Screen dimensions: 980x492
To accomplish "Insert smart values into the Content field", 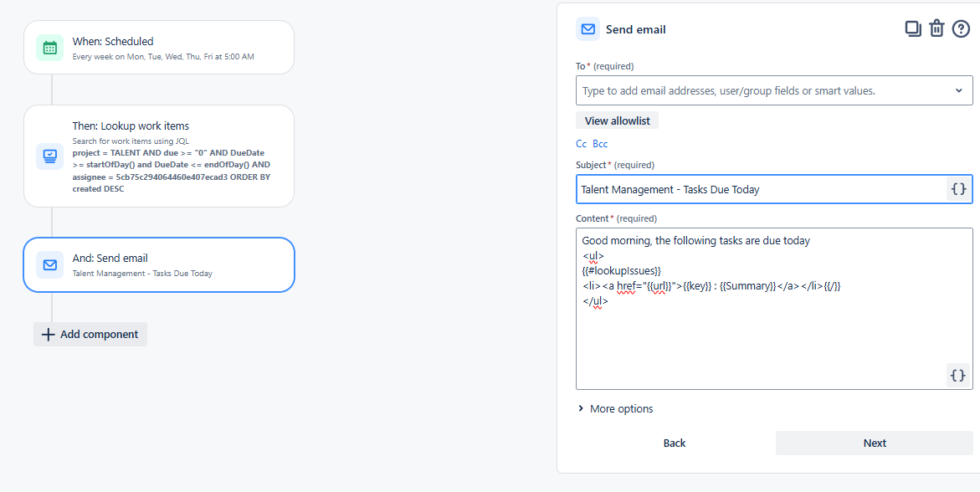I will (957, 375).
